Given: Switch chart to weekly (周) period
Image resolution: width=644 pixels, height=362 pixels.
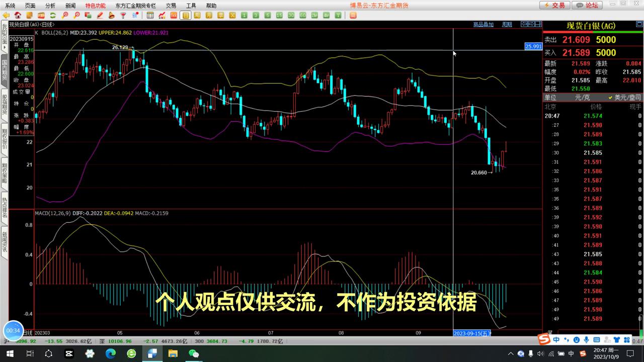Looking at the screenshot, I should coord(198,16).
